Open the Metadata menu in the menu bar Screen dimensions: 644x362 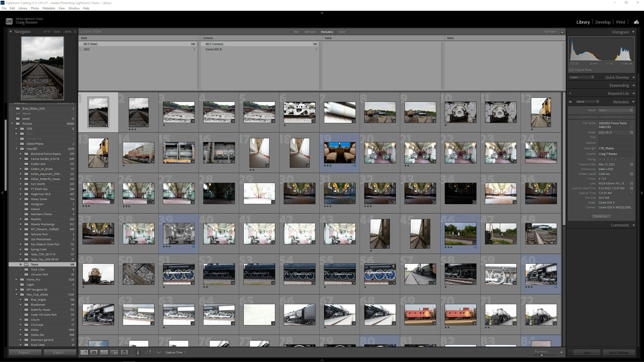coord(49,8)
